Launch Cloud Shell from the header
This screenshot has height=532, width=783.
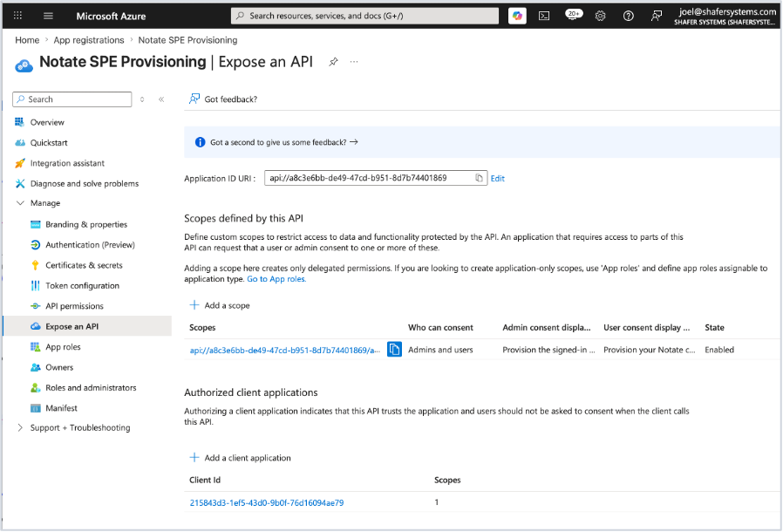tap(544, 16)
